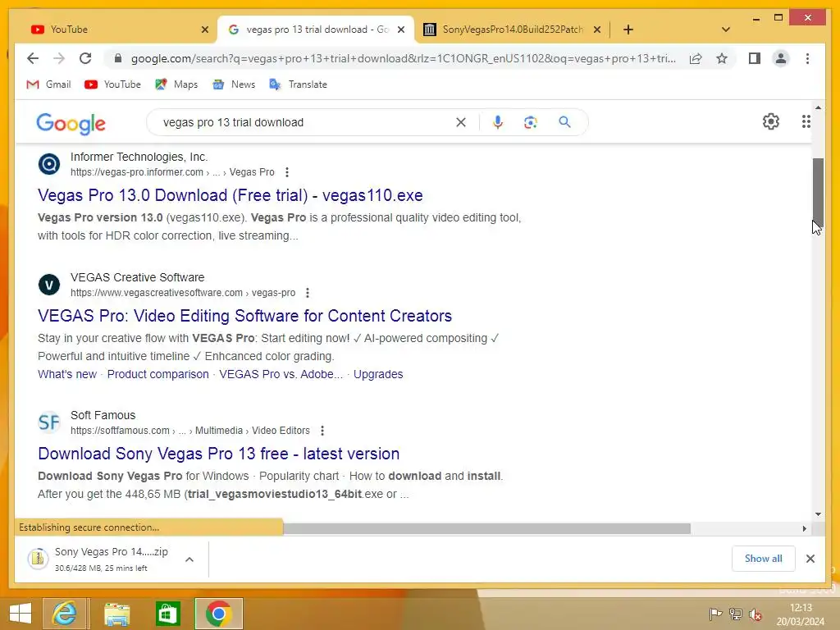
Task: Close the downloads bar
Action: [x=810, y=559]
